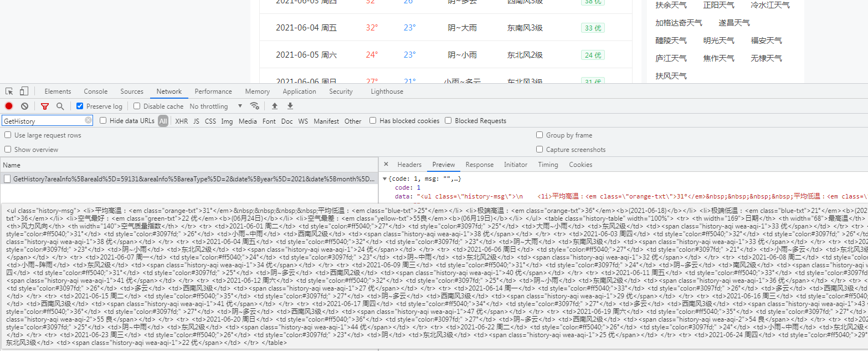Open the network search magnifier
Screen dimensions: 868x351
pos(60,106)
